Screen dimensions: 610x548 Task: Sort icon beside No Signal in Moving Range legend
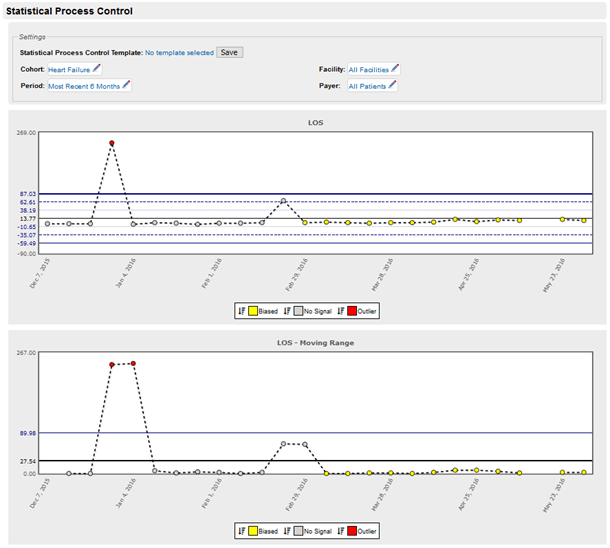[287, 531]
